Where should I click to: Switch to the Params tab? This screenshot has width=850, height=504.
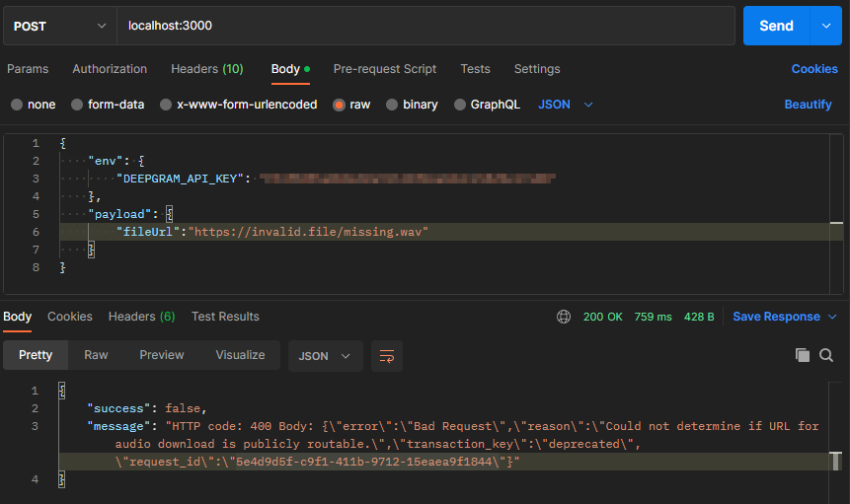(x=28, y=69)
